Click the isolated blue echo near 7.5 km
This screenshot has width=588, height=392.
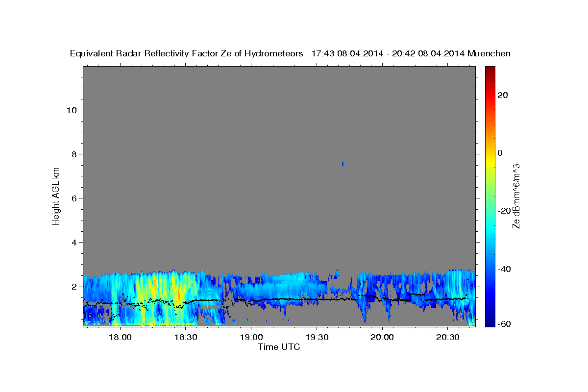[343, 163]
